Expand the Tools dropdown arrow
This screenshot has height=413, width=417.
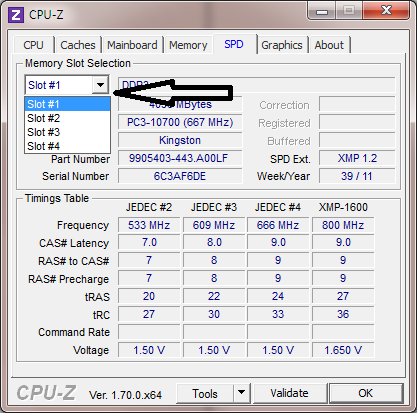click(x=242, y=393)
